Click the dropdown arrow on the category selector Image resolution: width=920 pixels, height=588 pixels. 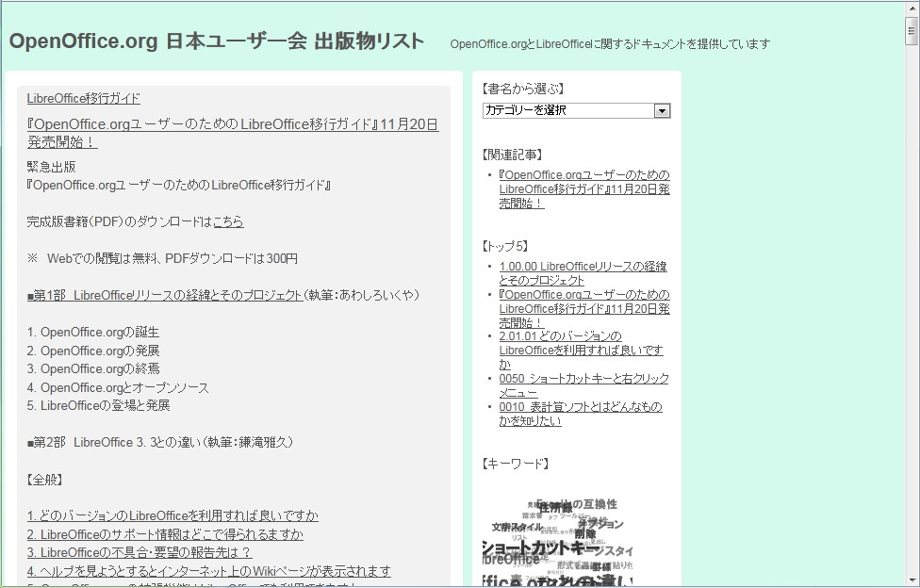pyautogui.click(x=664, y=110)
